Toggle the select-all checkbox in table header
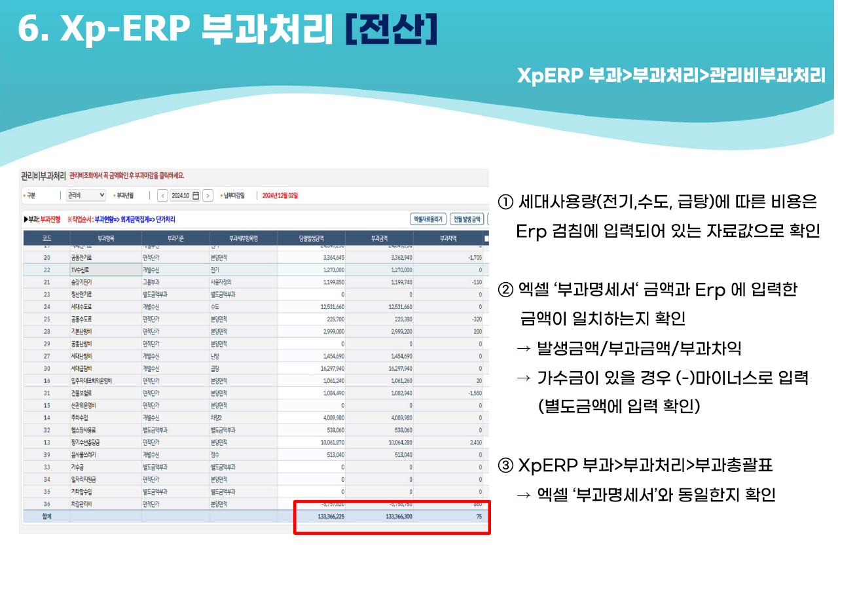 486,239
